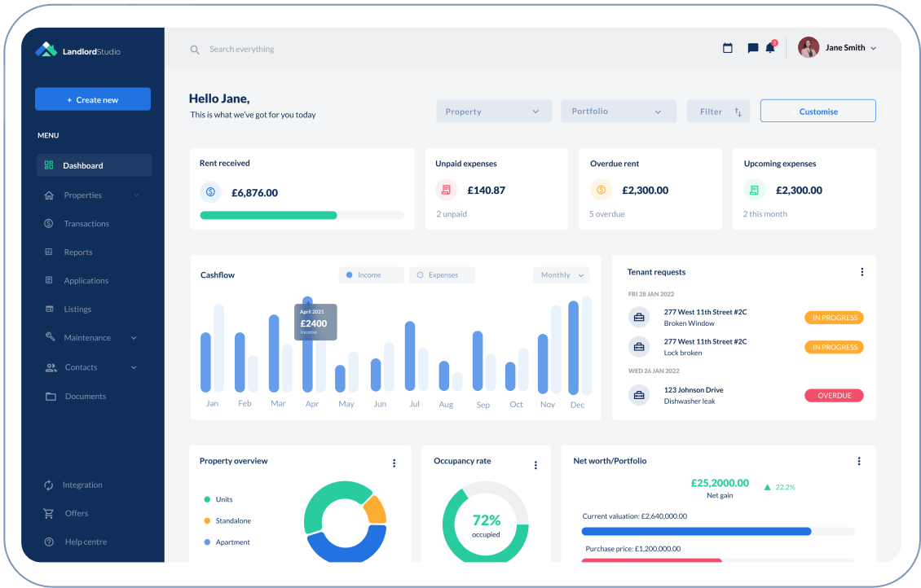Expand the Portfolio dropdown
The image size is (921, 588).
point(619,111)
